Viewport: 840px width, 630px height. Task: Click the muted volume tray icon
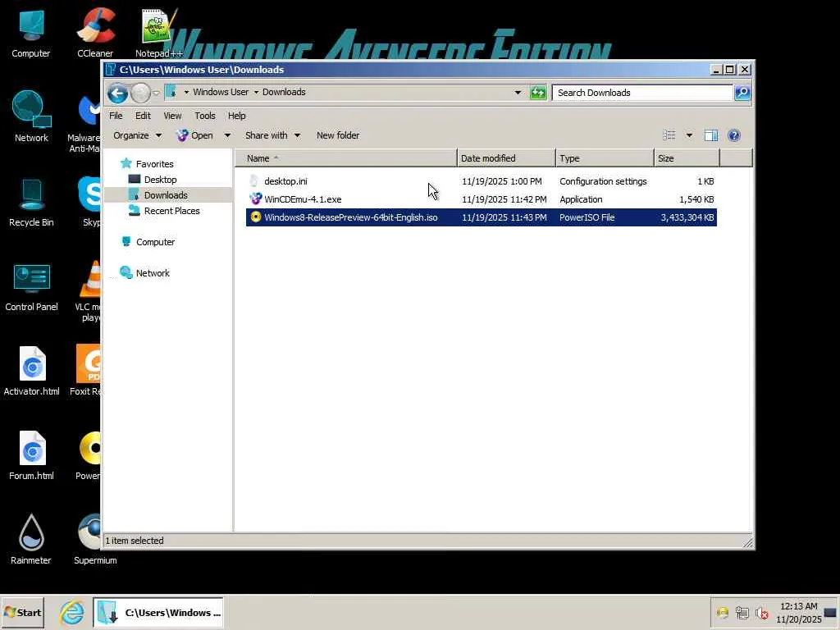(x=761, y=612)
